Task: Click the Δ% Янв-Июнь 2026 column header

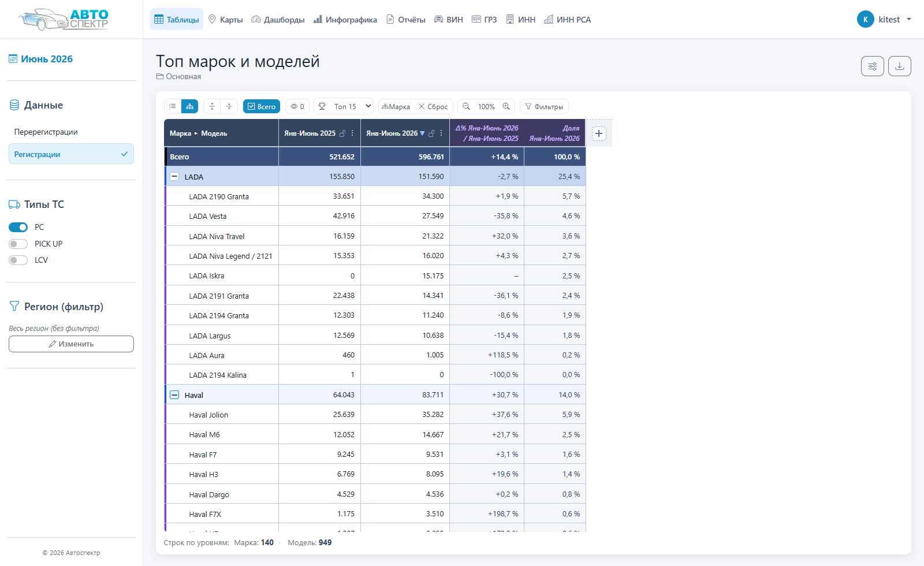Action: 487,133
